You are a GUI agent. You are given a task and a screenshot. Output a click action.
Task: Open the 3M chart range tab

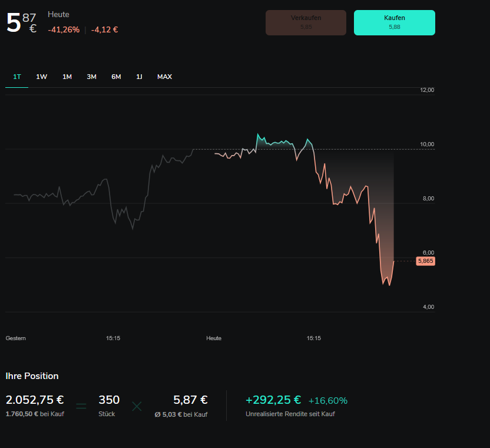(x=92, y=77)
